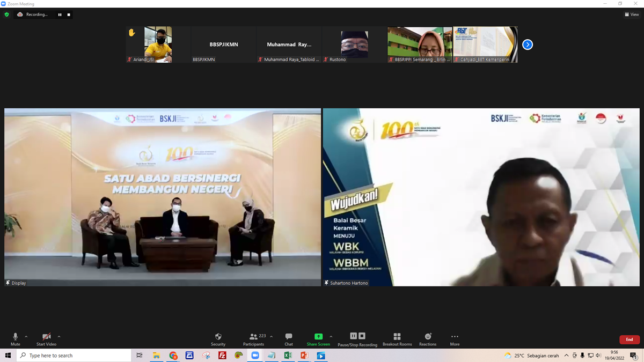Open Excel from taskbar
This screenshot has width=644, height=362.
[288, 356]
